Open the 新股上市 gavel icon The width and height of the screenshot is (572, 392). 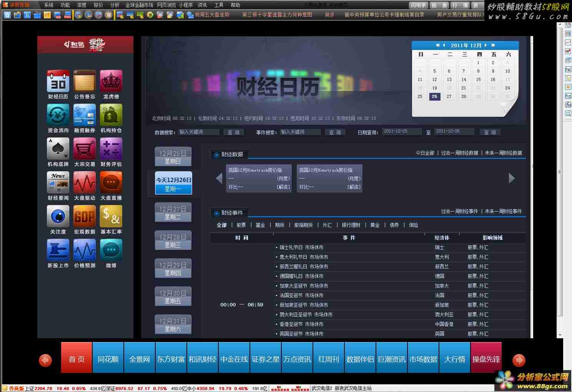point(58,250)
